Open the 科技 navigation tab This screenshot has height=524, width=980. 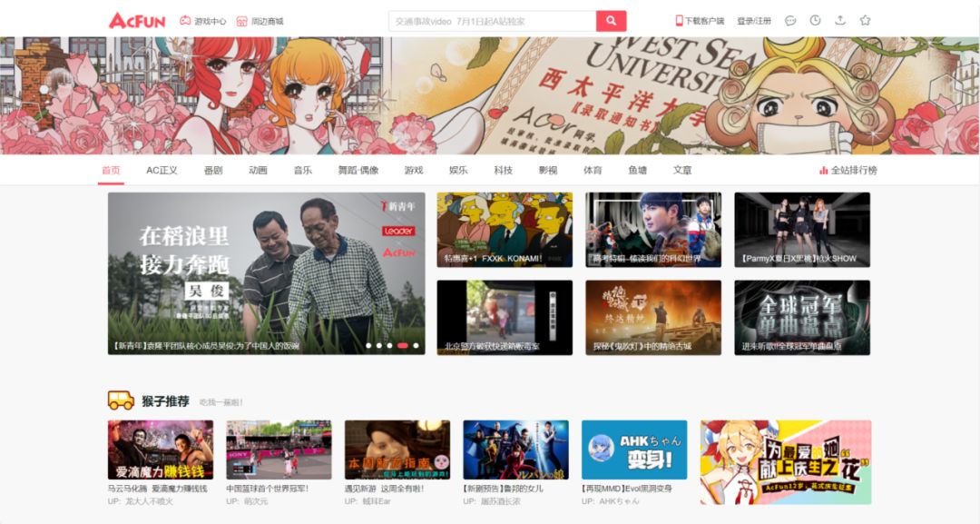click(503, 170)
